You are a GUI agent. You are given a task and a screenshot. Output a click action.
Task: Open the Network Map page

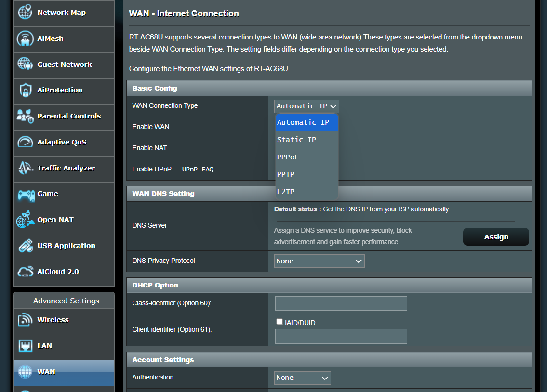(64, 13)
